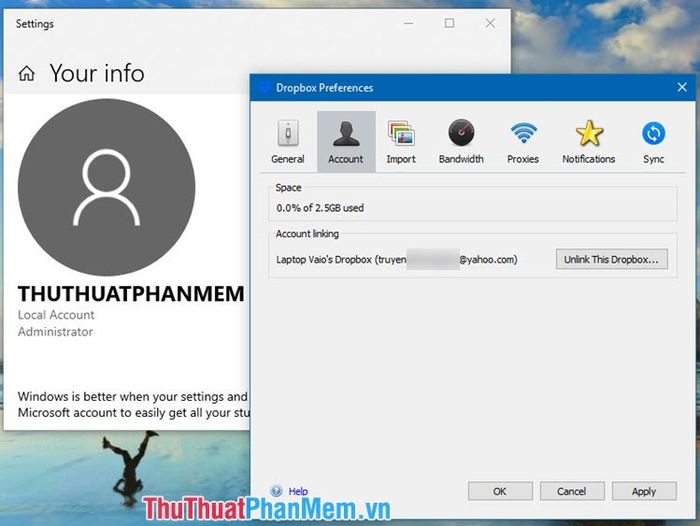Click Cancel in Dropbox Preferences
Viewport: 700px width, 526px height.
click(x=572, y=491)
